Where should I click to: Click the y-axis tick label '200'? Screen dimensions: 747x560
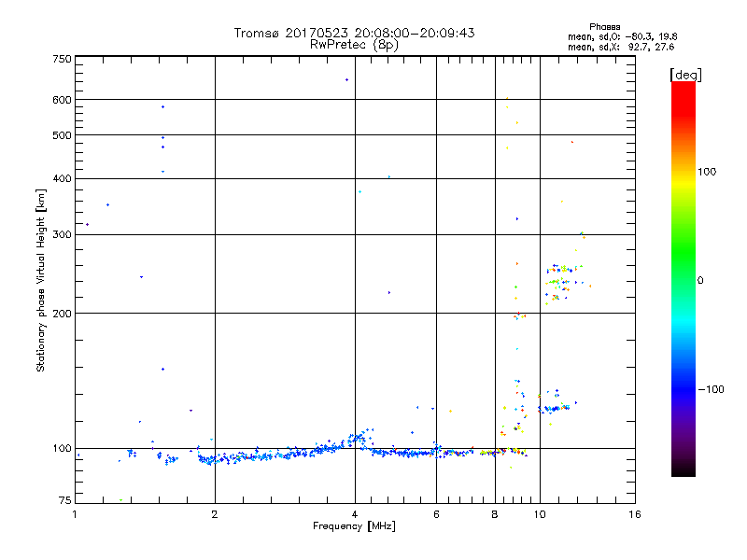(x=62, y=314)
